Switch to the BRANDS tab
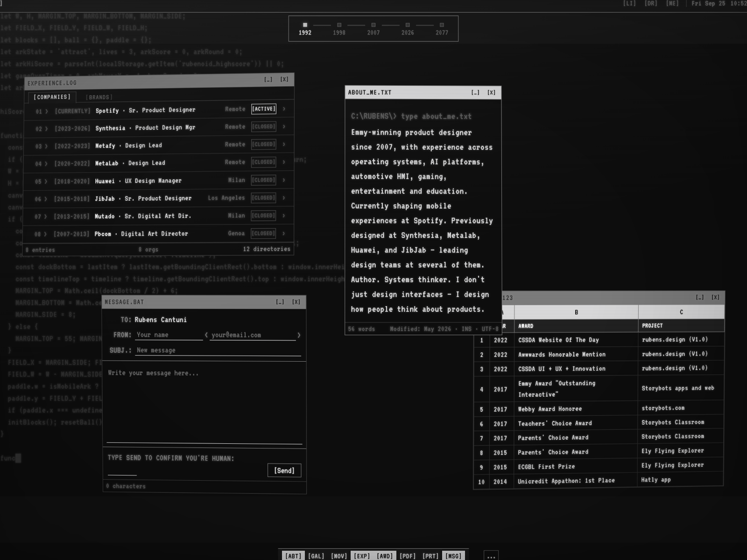747x560 pixels. point(99,97)
